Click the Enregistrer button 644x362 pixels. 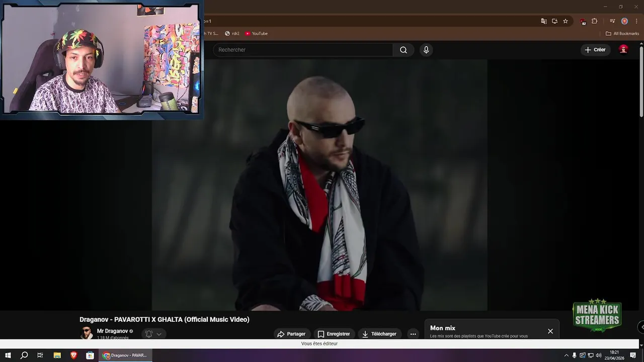pyautogui.click(x=334, y=334)
